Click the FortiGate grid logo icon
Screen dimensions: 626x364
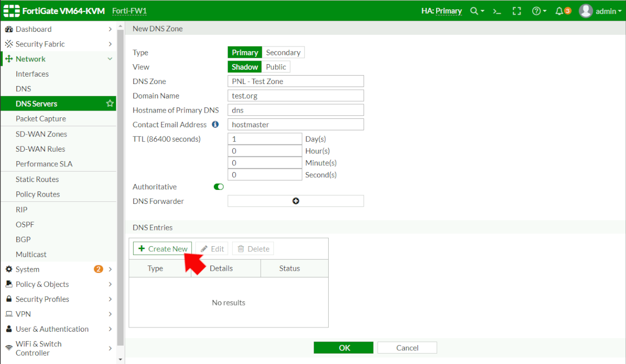coord(11,10)
